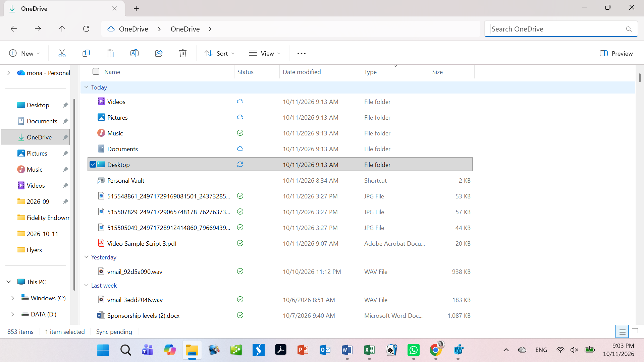Switch to large thumbnails view icon

pyautogui.click(x=635, y=331)
